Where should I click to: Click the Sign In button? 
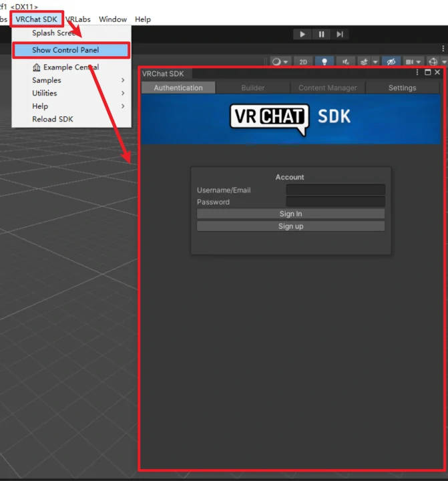[290, 214]
